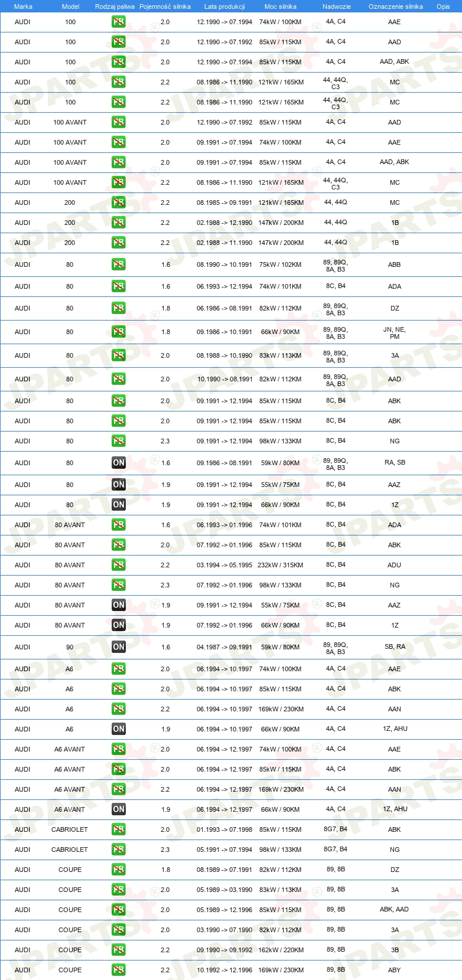Click the fuel icon in Audi 80 NG 2.3 row

tap(119, 441)
